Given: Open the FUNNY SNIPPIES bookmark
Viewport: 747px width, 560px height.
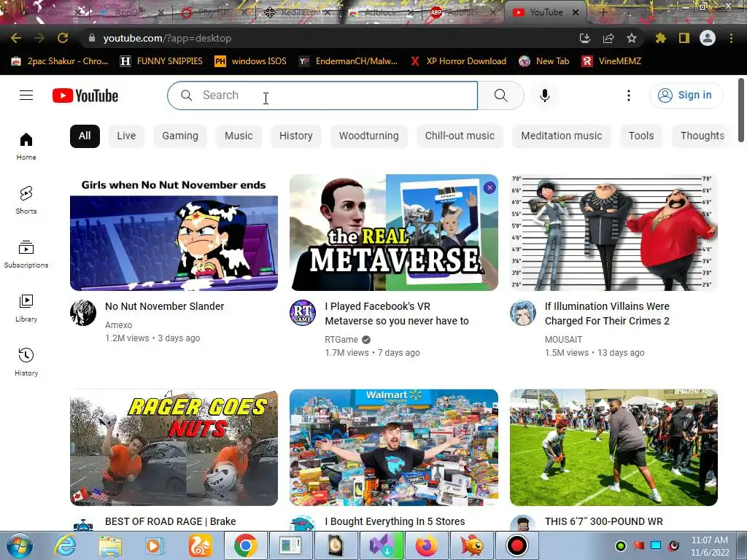Looking at the screenshot, I should pyautogui.click(x=161, y=61).
